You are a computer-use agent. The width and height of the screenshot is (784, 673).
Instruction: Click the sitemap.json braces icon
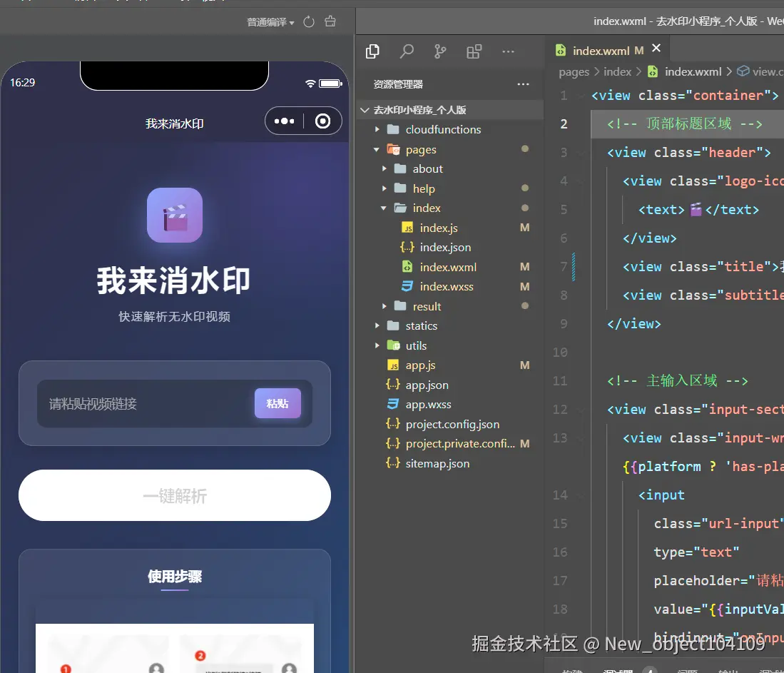click(393, 463)
